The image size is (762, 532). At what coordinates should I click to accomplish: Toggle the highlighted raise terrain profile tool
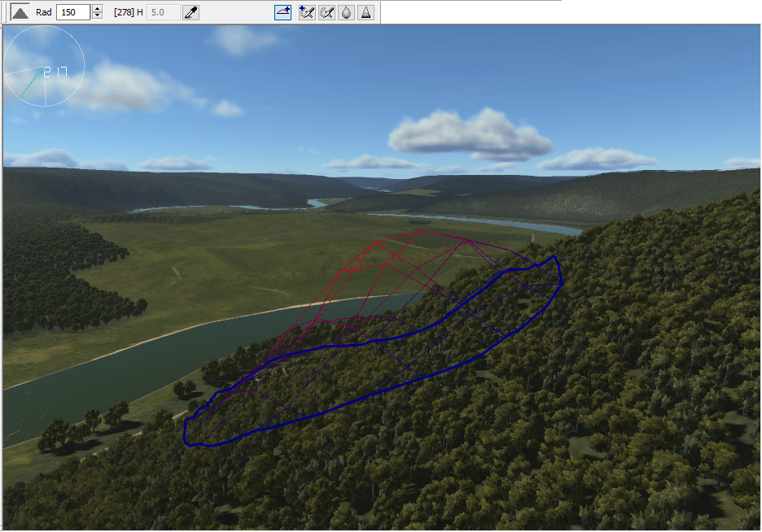coord(282,12)
